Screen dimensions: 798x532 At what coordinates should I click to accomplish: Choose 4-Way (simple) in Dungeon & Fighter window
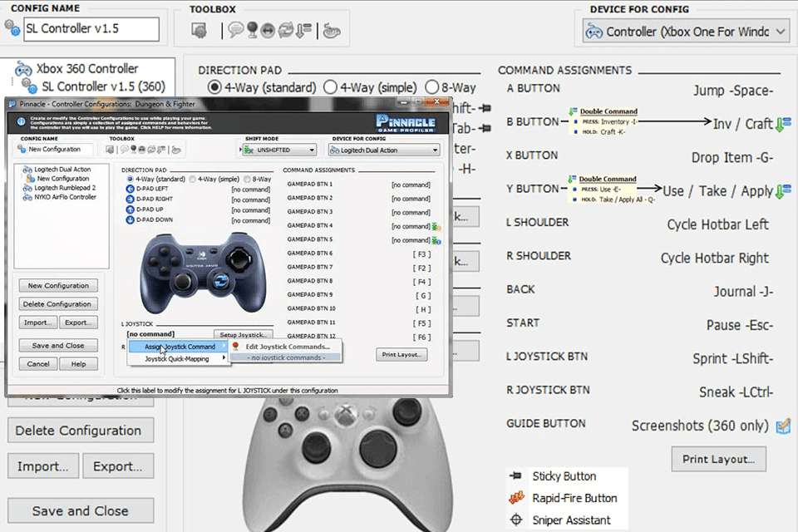[192, 180]
